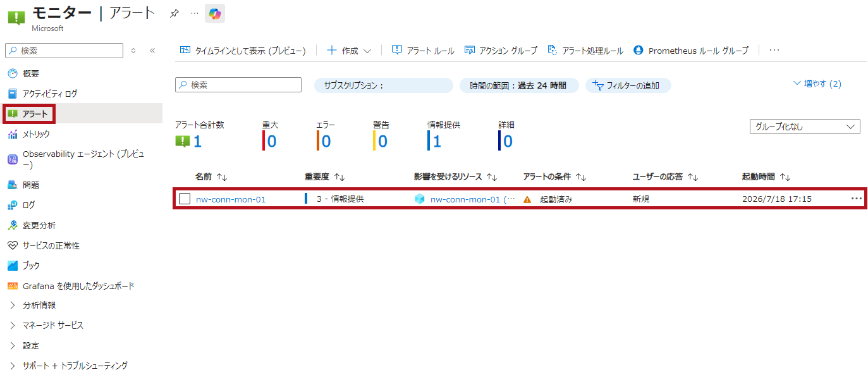Expand 増やす (2) filters

tap(817, 83)
